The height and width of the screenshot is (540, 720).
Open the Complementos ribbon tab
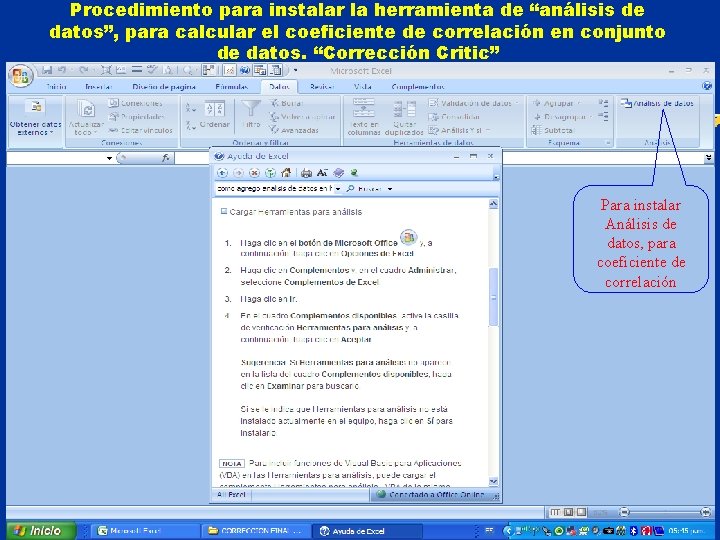click(418, 86)
